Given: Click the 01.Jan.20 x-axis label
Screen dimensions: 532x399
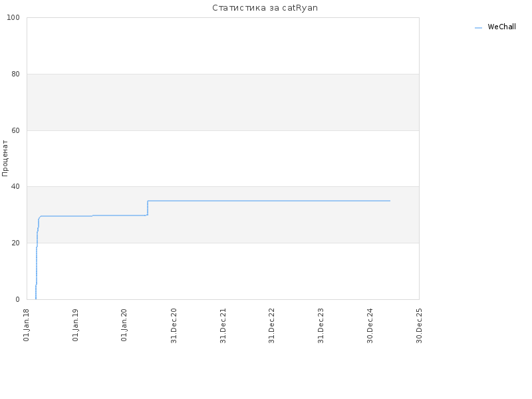Looking at the screenshot, I should coord(125,325).
